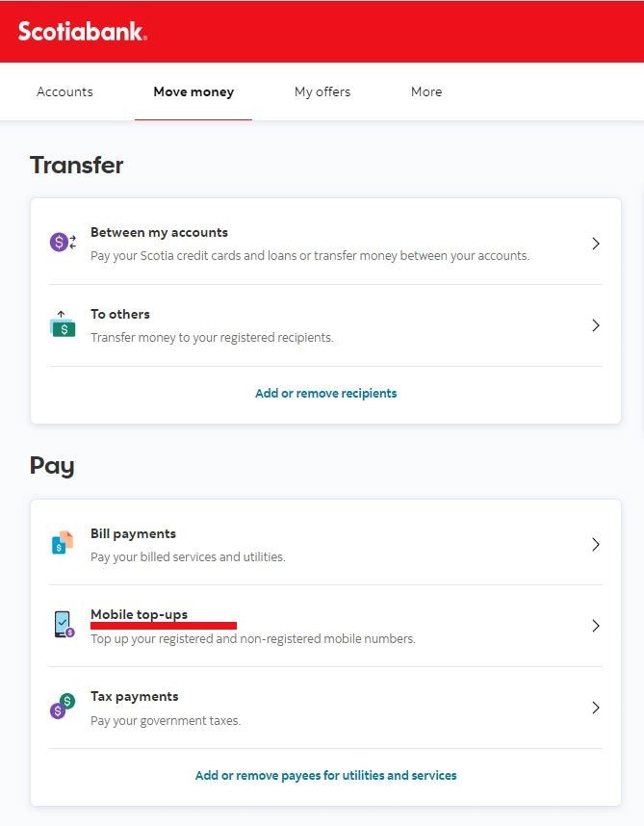Viewport: 644px width, 826px height.
Task: Click the purple dollar transfer icon
Action: point(64,243)
